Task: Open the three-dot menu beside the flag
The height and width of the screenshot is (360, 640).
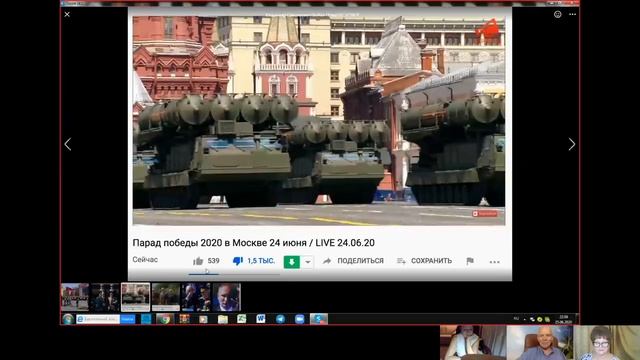Action: (495, 262)
